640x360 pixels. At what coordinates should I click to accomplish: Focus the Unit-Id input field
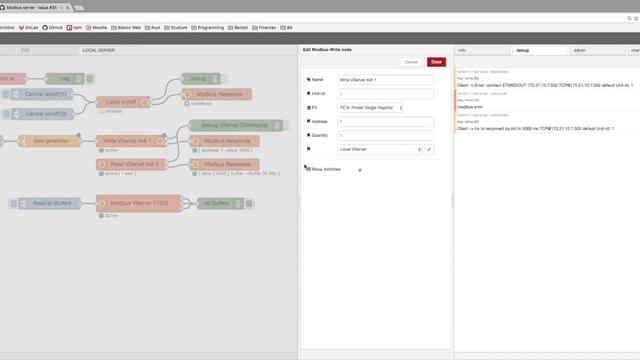pos(386,94)
